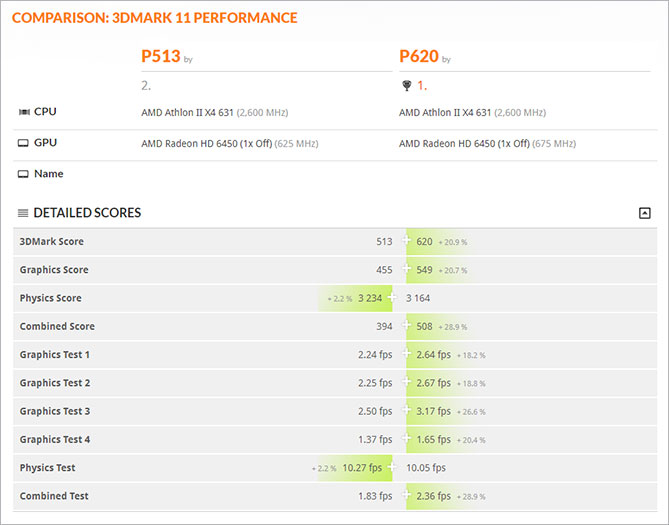Click the Physics Score value 3 164

(x=418, y=298)
